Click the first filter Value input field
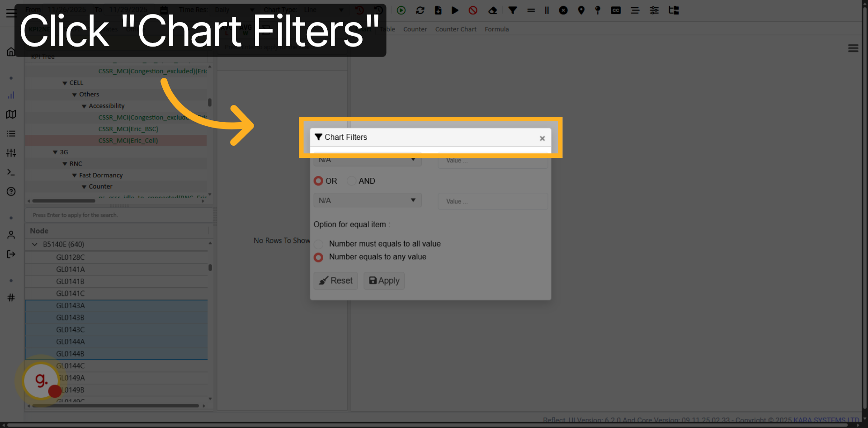Image resolution: width=868 pixels, height=428 pixels. point(493,161)
